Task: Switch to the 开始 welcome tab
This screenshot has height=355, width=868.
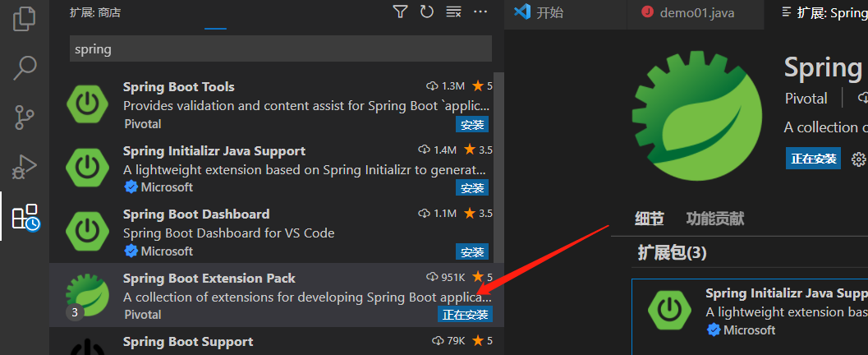Action: click(x=538, y=13)
